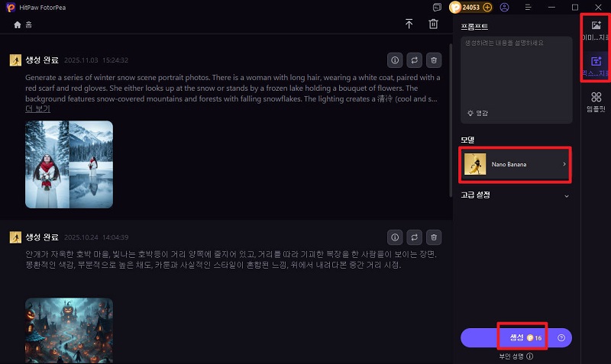Click the 홈 home label
The width and height of the screenshot is (611, 364).
point(28,25)
